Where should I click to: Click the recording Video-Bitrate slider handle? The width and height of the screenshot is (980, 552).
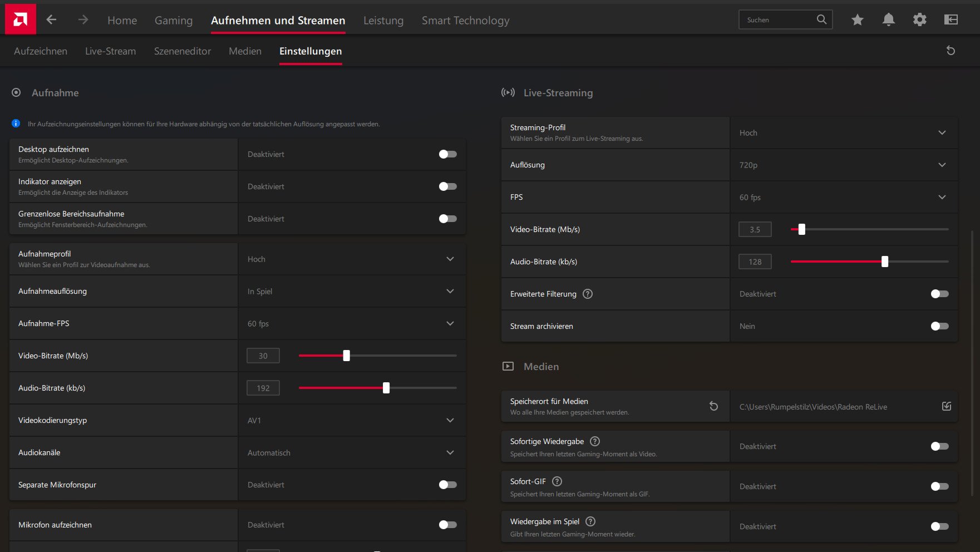tap(347, 356)
